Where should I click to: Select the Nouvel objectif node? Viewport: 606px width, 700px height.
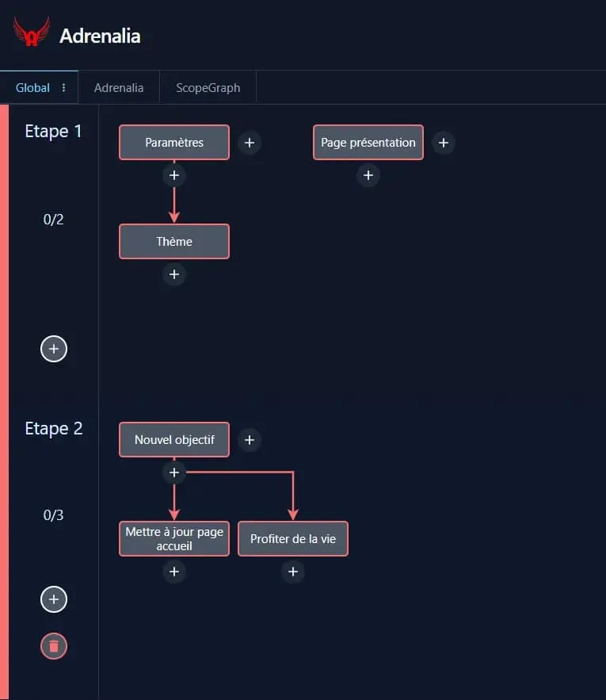(174, 440)
